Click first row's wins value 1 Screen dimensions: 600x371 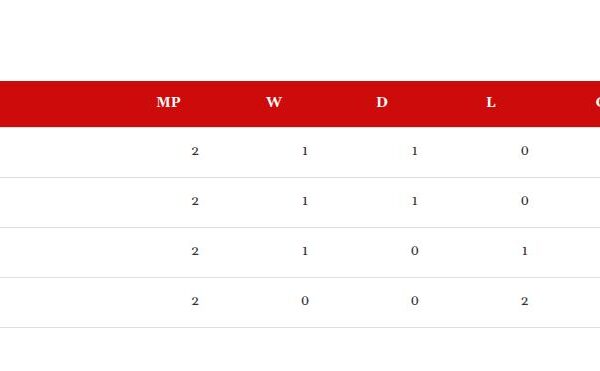[x=305, y=151]
